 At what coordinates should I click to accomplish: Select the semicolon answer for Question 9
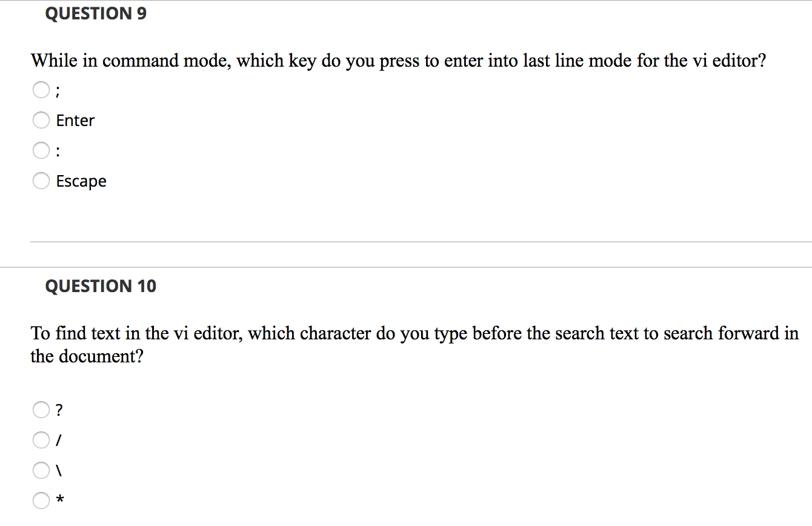(x=41, y=90)
